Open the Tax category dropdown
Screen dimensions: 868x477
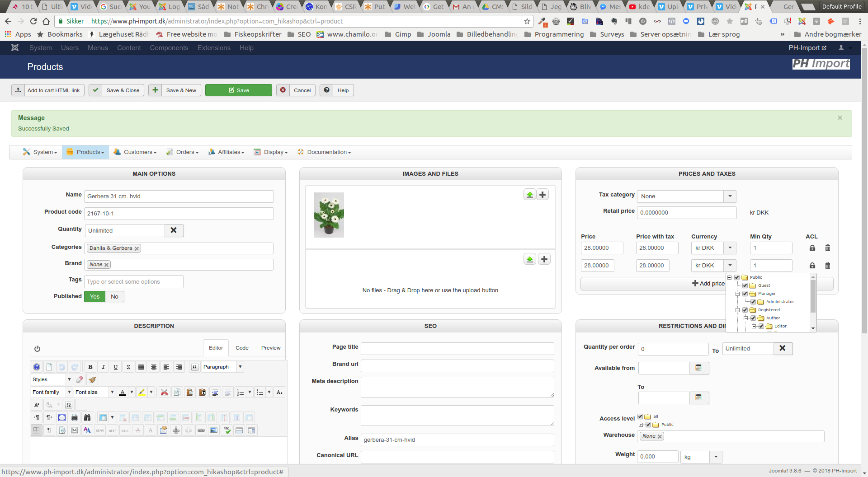(687, 196)
